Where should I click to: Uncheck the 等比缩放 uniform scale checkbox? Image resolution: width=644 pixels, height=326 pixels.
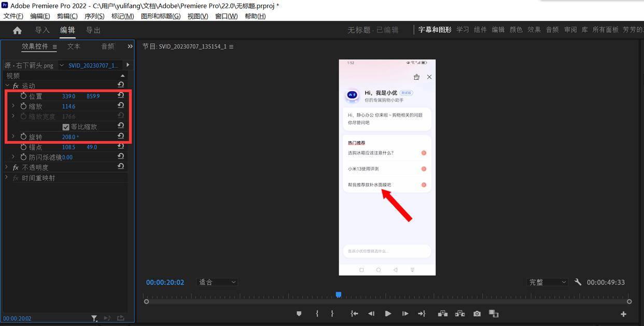click(x=66, y=126)
